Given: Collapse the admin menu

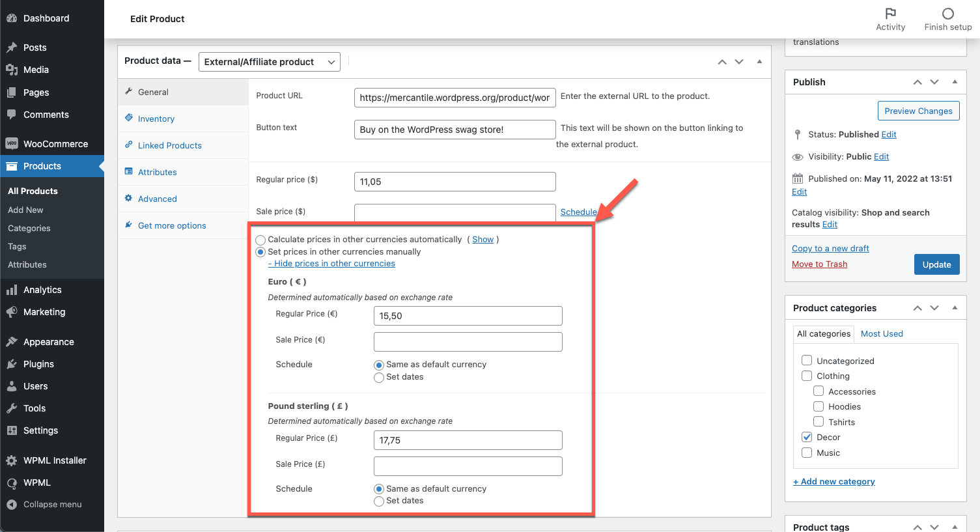Looking at the screenshot, I should point(52,505).
